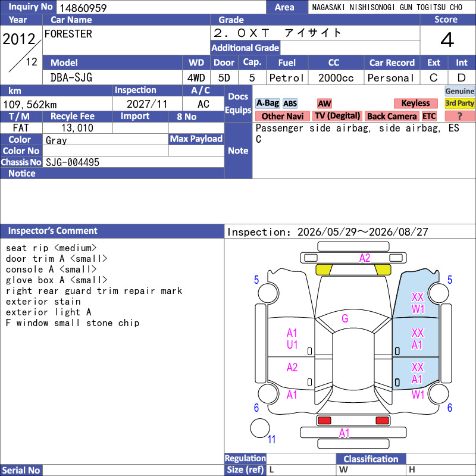Viewport: 476px width, 476px height.
Task: Toggle the yellow 3rd Party tag
Action: click(459, 103)
